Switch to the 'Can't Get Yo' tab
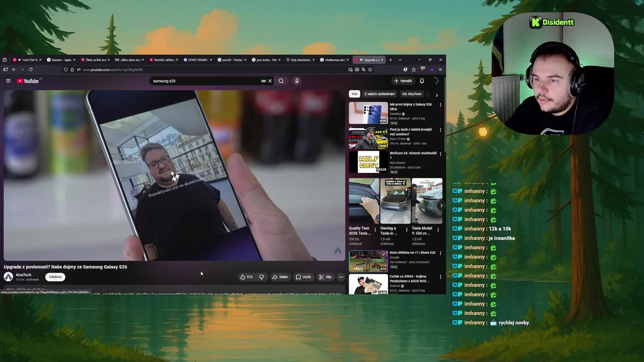644x362 pixels. (28, 60)
